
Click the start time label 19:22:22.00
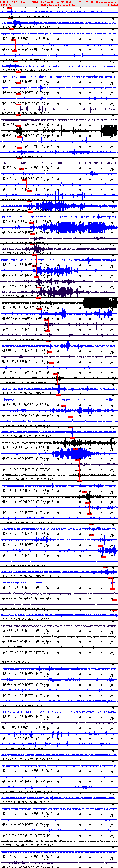click(6, 5)
